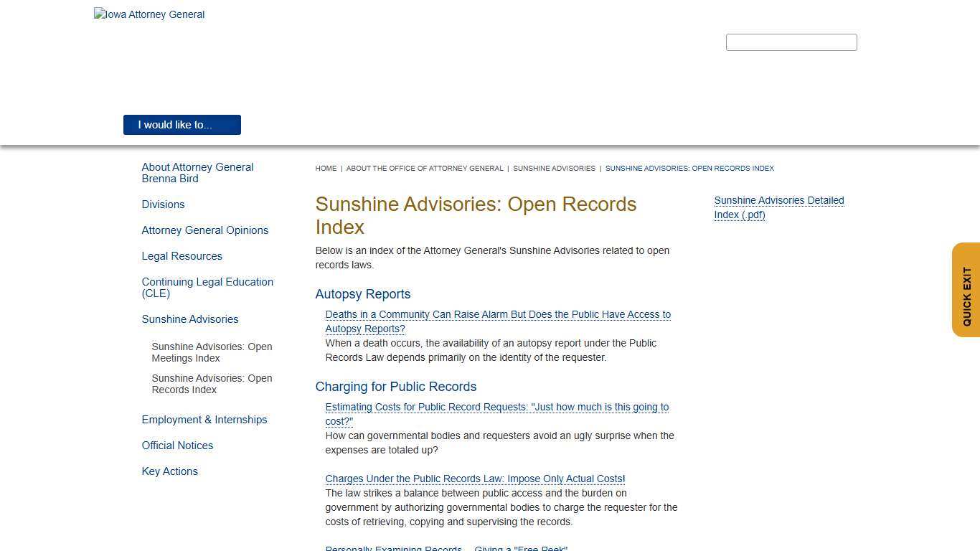Screen dimensions: 980x551
Task: View Official Notices
Action: pos(177,446)
